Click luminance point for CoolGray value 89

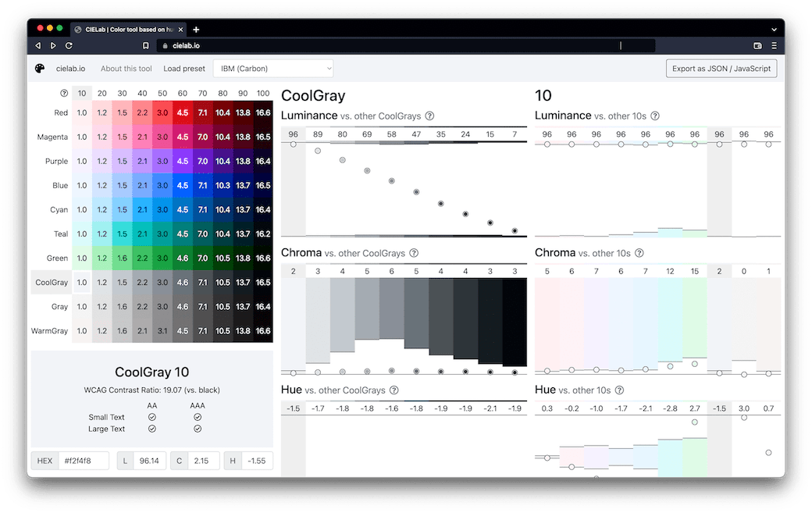[x=318, y=151]
